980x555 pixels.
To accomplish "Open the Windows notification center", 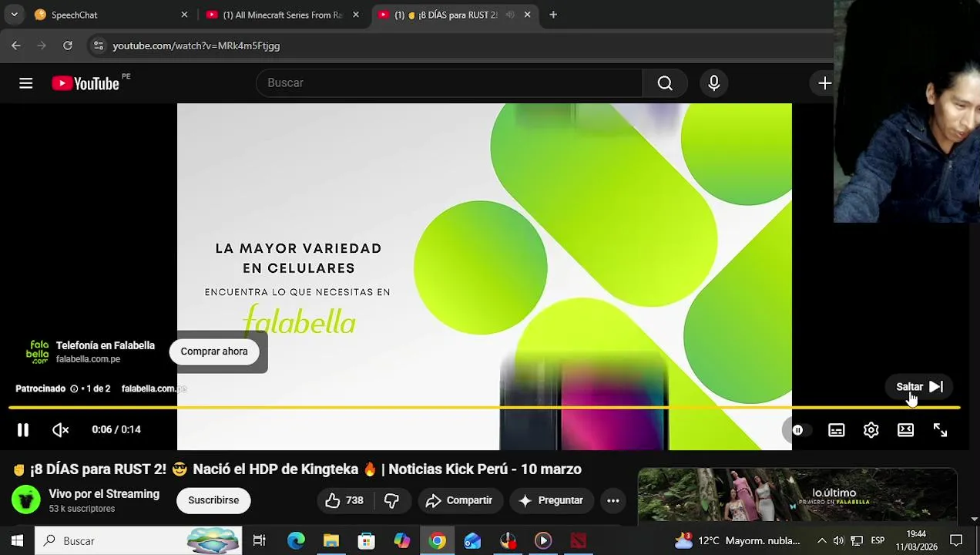I will point(956,541).
